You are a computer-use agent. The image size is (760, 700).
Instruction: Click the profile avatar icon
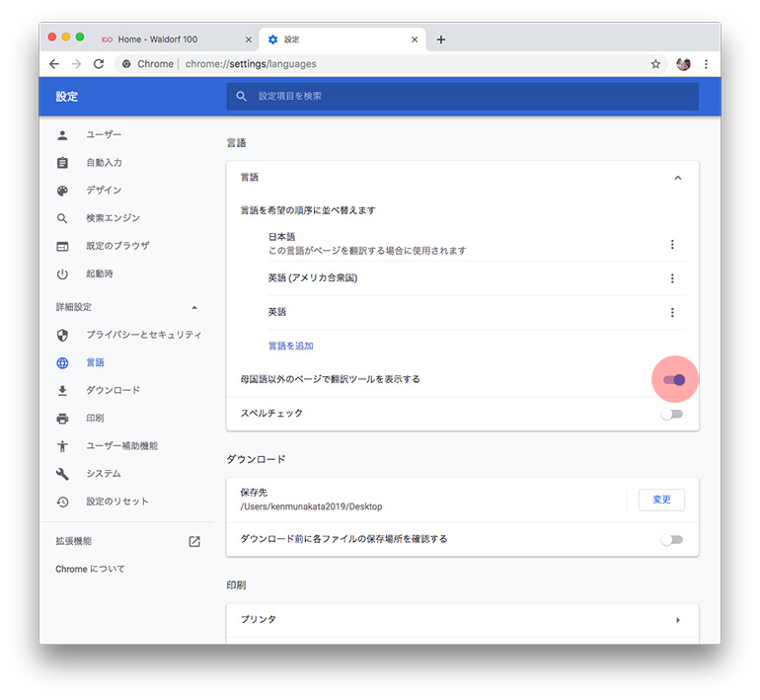point(683,64)
